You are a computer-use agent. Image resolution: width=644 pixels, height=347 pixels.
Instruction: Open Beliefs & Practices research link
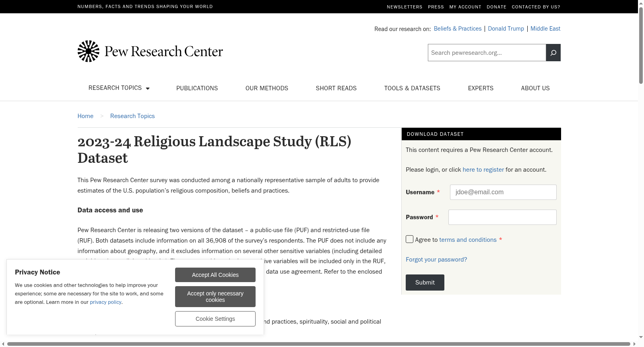[x=458, y=29]
